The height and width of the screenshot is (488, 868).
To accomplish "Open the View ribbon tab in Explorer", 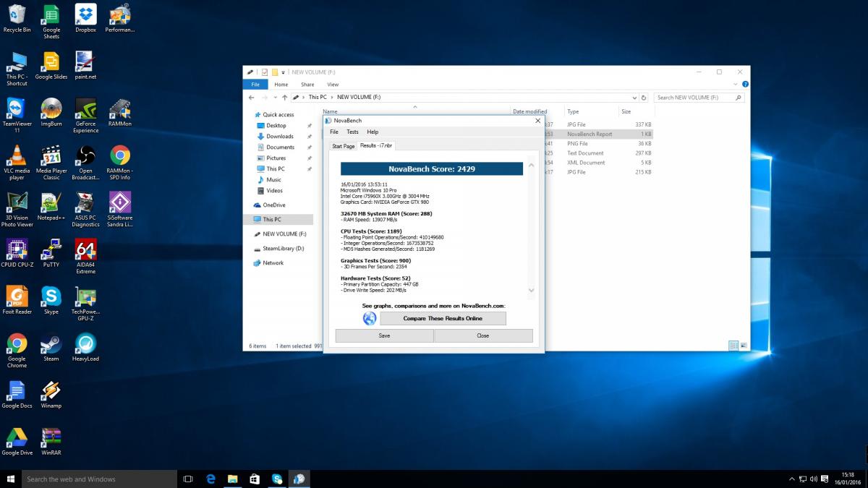I will pyautogui.click(x=333, y=85).
